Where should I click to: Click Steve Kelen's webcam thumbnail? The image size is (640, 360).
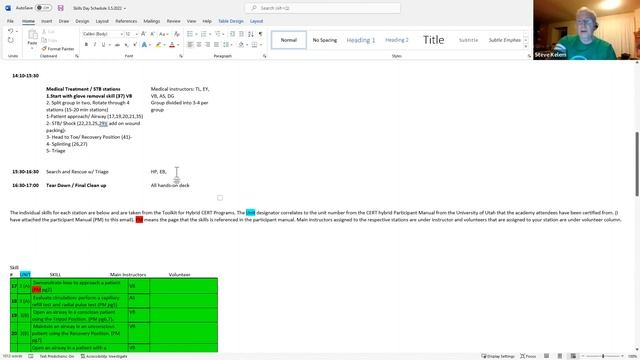pos(586,30)
